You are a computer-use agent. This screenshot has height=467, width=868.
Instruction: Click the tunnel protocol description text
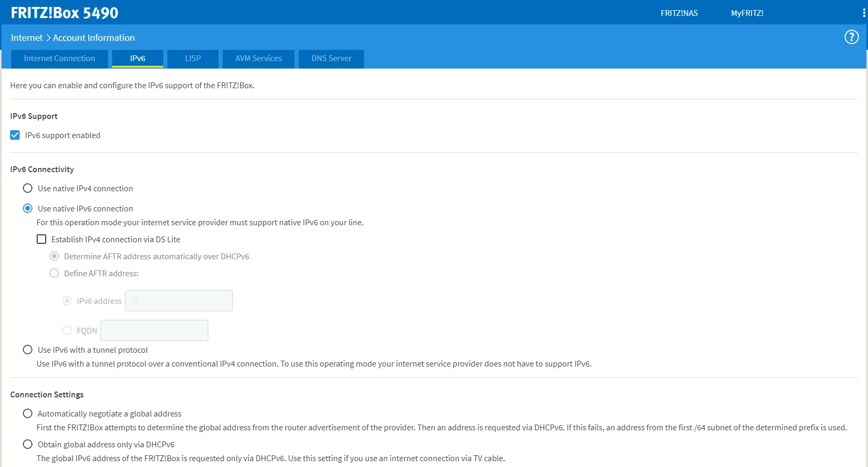314,364
